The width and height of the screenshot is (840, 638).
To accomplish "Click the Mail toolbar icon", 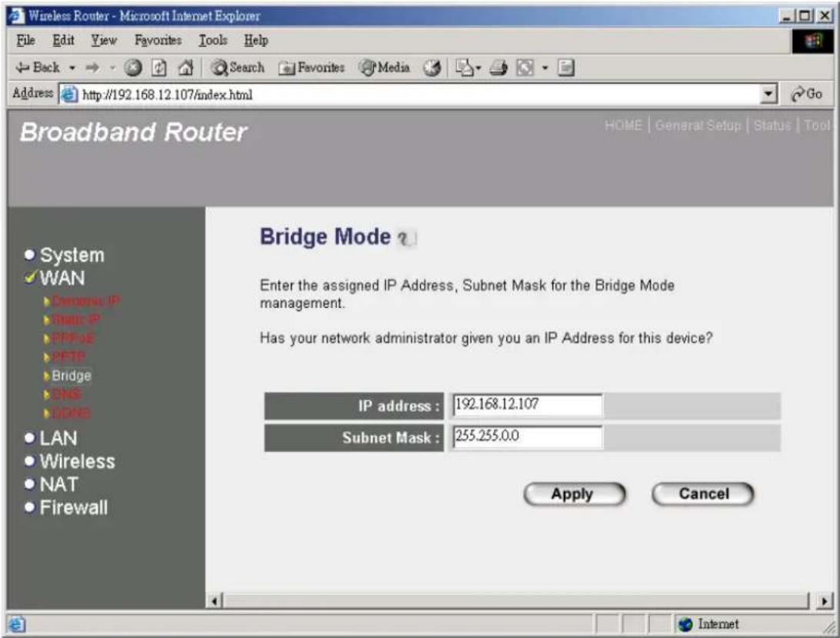I will 465,68.
